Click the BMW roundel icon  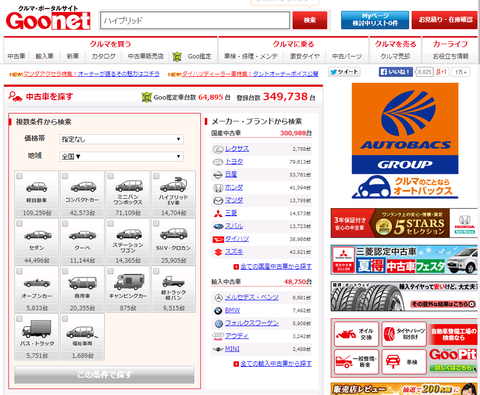click(218, 311)
